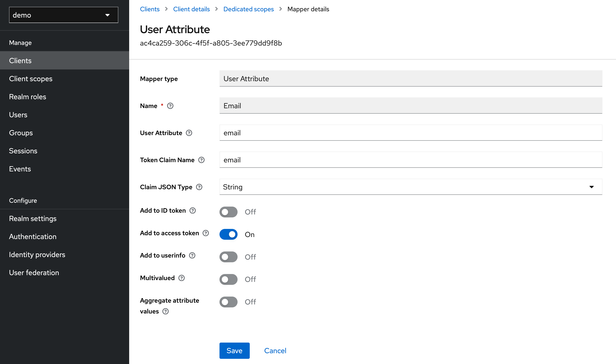This screenshot has height=364, width=616.
Task: Disable Add to access token toggle
Action: 229,234
